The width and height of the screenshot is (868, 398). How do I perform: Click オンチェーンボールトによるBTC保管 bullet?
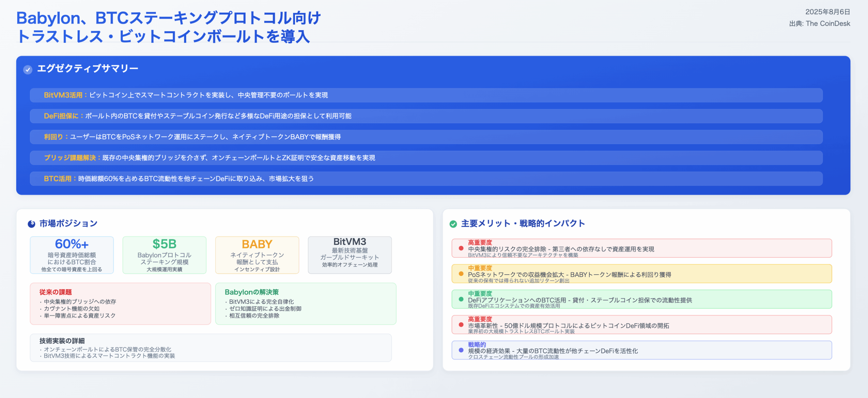[107, 350]
